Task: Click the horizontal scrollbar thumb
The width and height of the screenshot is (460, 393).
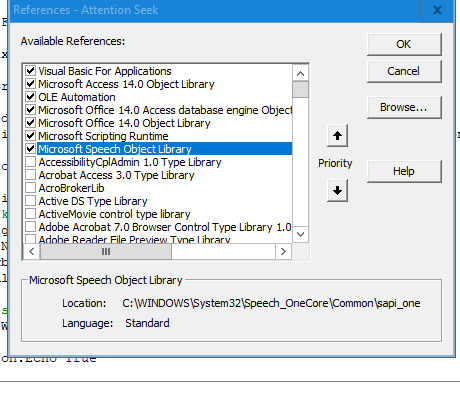Action: (x=106, y=251)
